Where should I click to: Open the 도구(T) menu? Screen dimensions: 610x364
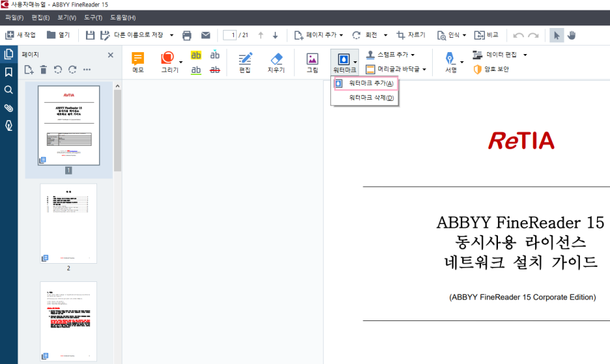point(93,18)
